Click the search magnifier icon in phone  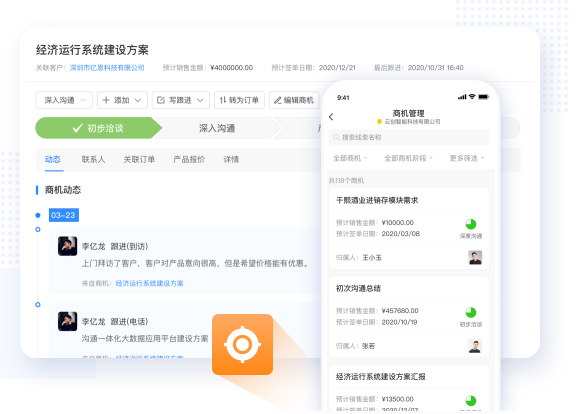pos(336,137)
